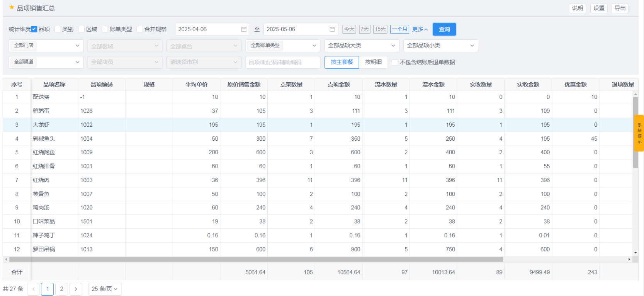Click the favorite star beside 品项销售汇总
Image resolution: width=644 pixels, height=296 pixels.
pyautogui.click(x=12, y=7)
